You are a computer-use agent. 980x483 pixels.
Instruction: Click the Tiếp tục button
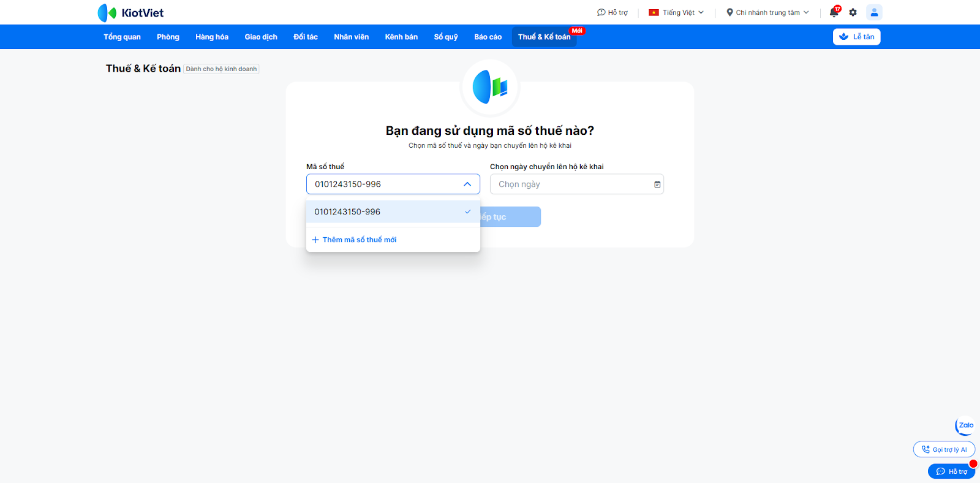pyautogui.click(x=510, y=217)
